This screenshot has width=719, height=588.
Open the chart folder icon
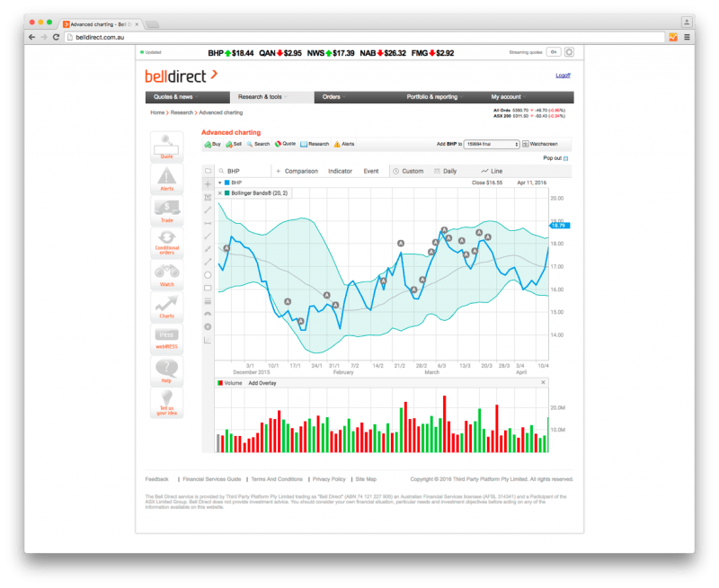click(x=208, y=171)
